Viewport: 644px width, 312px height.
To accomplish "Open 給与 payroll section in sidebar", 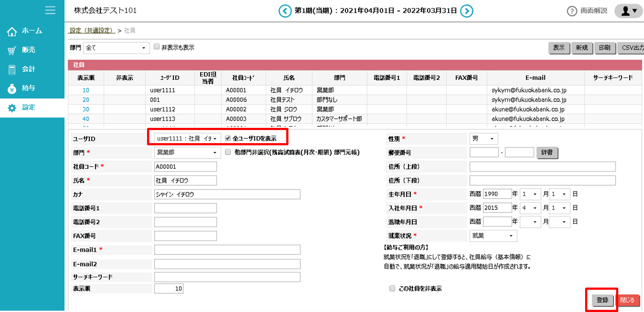I will [x=28, y=88].
